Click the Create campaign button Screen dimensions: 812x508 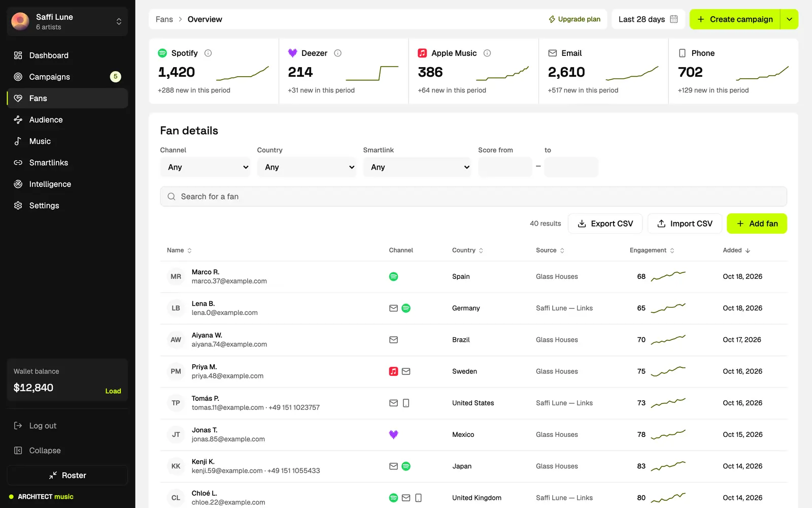pos(735,19)
